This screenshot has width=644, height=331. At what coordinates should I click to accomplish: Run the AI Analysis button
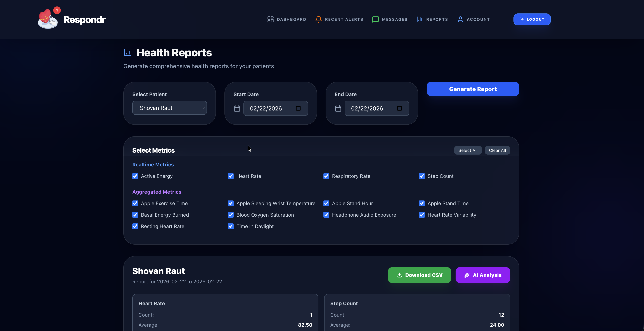482,275
